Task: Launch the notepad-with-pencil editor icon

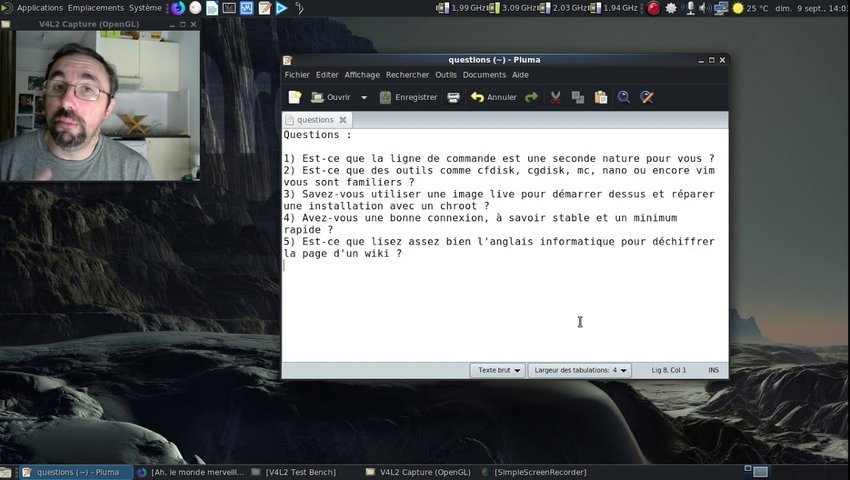Action: 265,8
